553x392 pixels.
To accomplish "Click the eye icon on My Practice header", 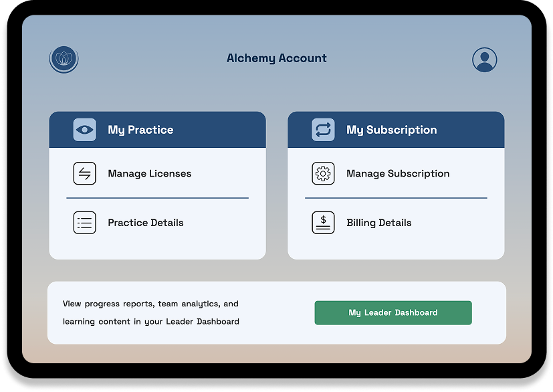I will pos(83,129).
